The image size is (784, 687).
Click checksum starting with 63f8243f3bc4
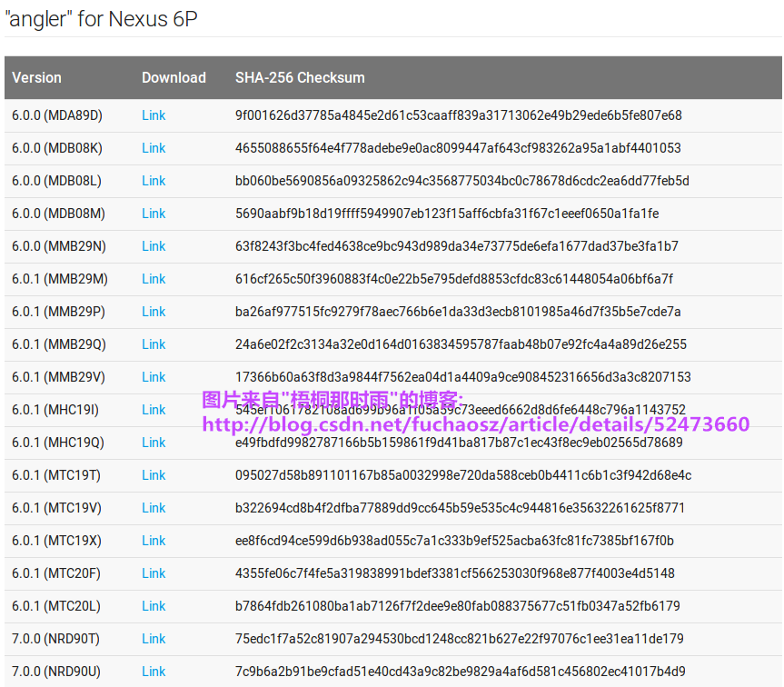coord(457,246)
